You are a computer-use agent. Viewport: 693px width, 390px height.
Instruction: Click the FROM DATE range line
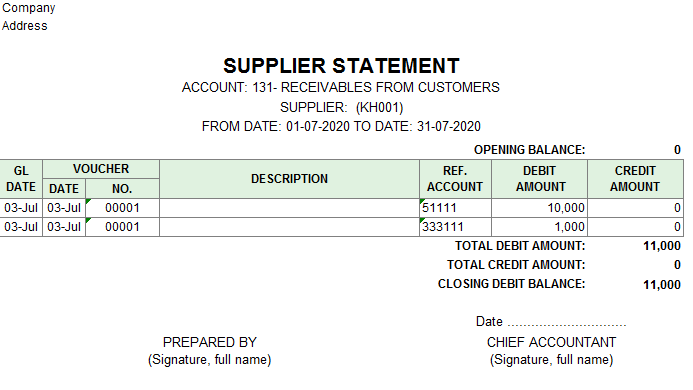[341, 126]
